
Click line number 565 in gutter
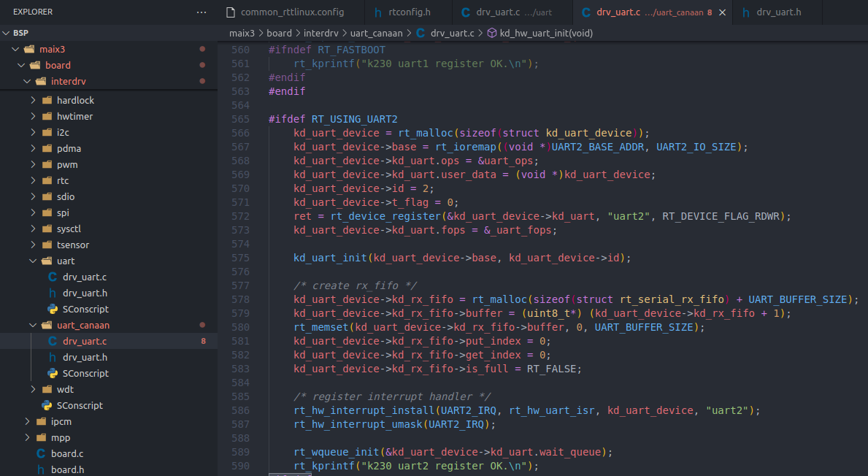point(240,119)
